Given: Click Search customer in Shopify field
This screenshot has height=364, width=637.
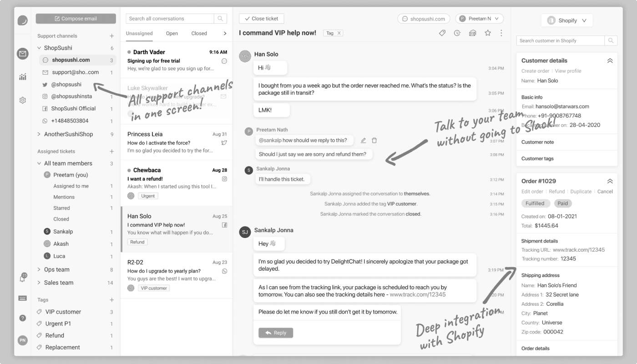Looking at the screenshot, I should [x=561, y=40].
